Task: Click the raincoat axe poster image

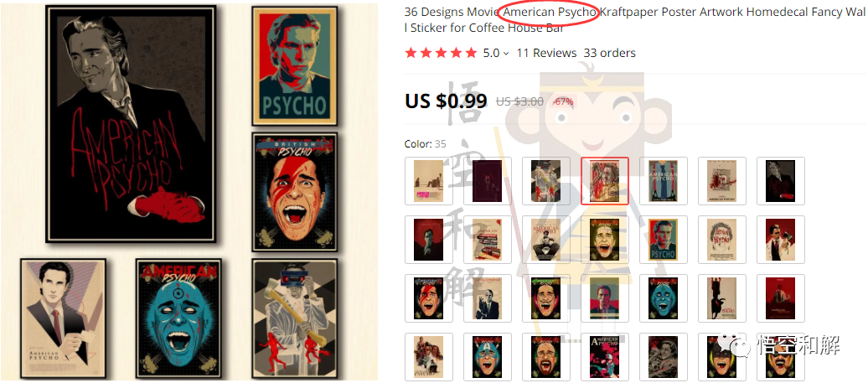Action: [295, 319]
